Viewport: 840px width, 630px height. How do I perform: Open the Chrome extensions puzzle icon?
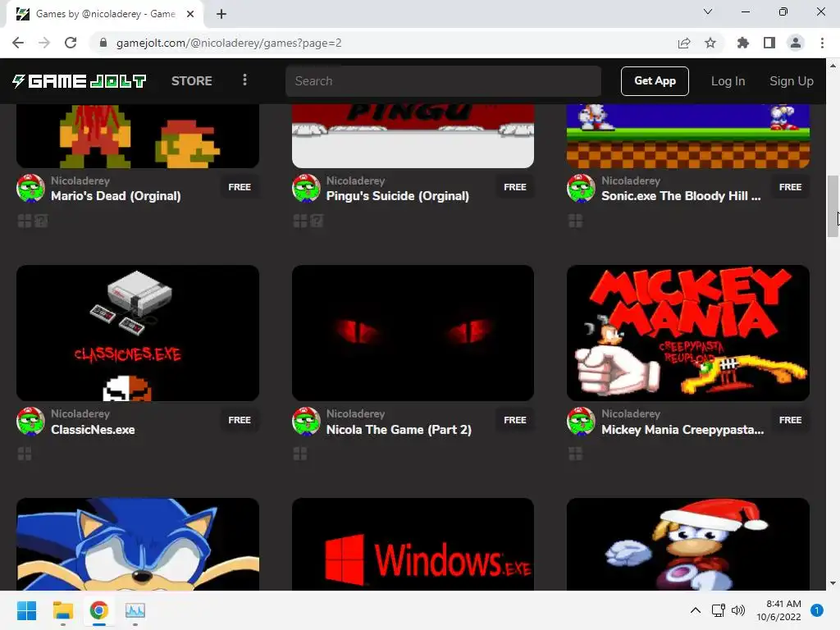742,43
